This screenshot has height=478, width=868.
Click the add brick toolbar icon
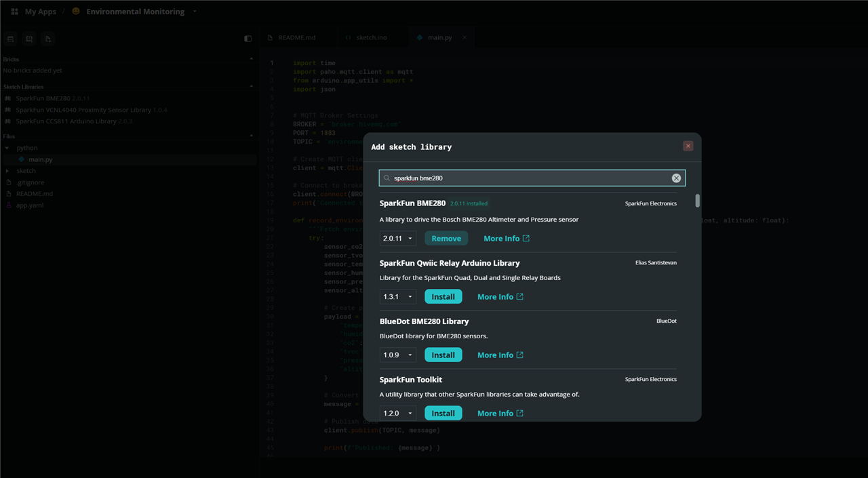[x=11, y=39]
